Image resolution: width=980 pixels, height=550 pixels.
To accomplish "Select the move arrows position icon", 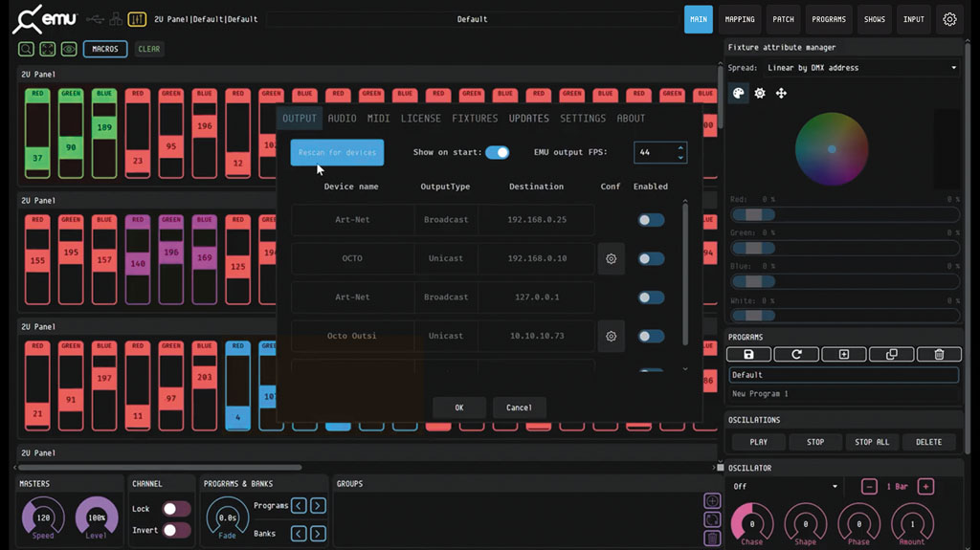I will [781, 93].
